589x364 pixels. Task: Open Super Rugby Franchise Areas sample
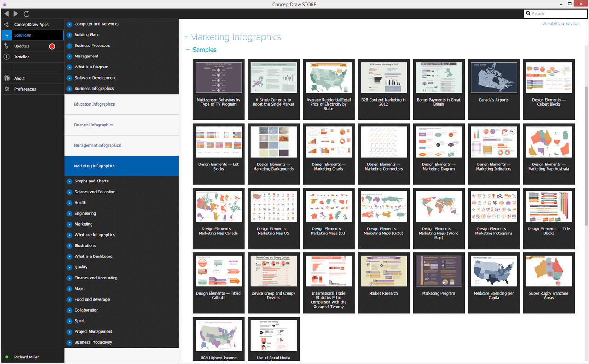pyautogui.click(x=549, y=283)
